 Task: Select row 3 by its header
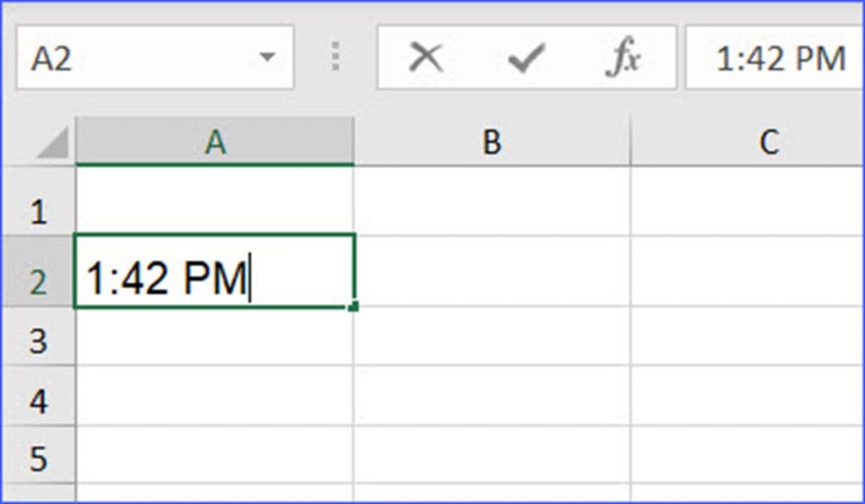pos(38,336)
